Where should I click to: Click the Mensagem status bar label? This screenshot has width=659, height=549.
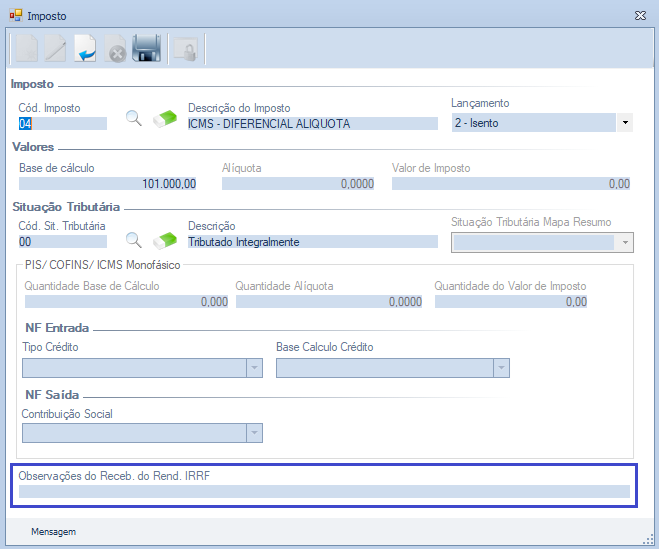pyautogui.click(x=53, y=532)
